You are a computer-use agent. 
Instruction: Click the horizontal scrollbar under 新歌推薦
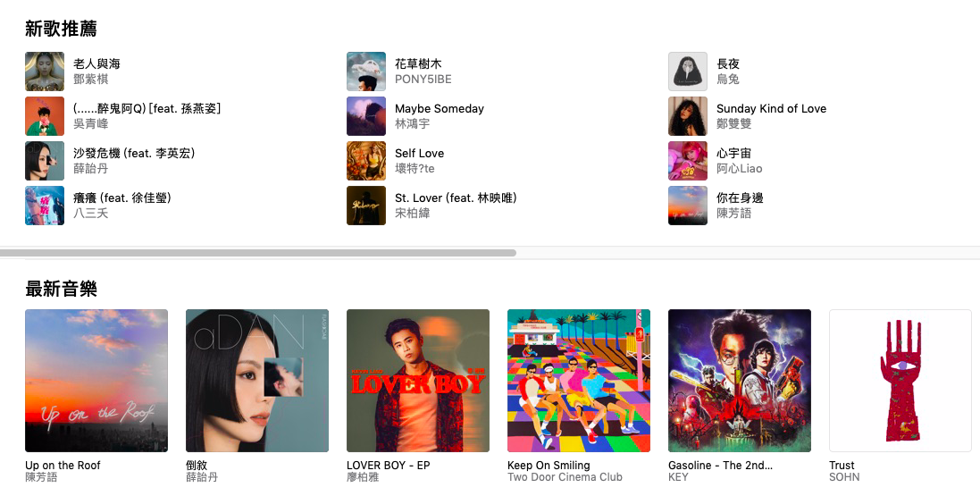(x=258, y=253)
